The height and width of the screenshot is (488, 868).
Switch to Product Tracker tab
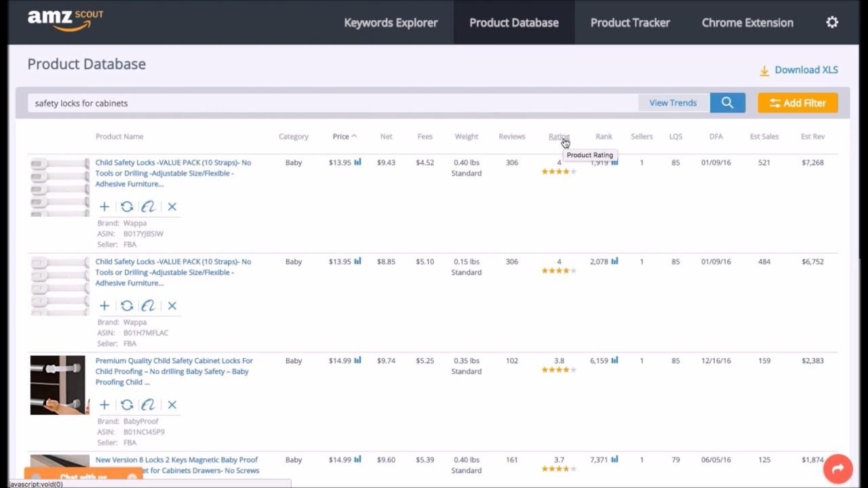[x=630, y=22]
